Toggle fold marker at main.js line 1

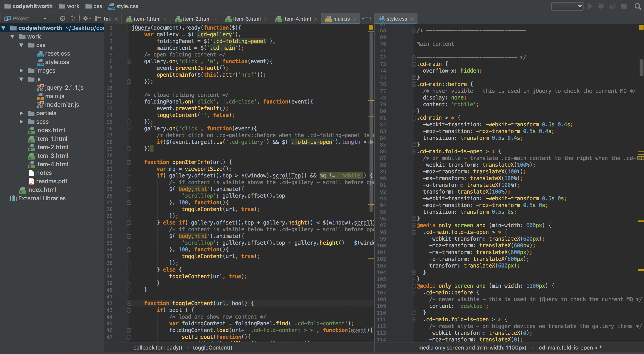click(129, 28)
